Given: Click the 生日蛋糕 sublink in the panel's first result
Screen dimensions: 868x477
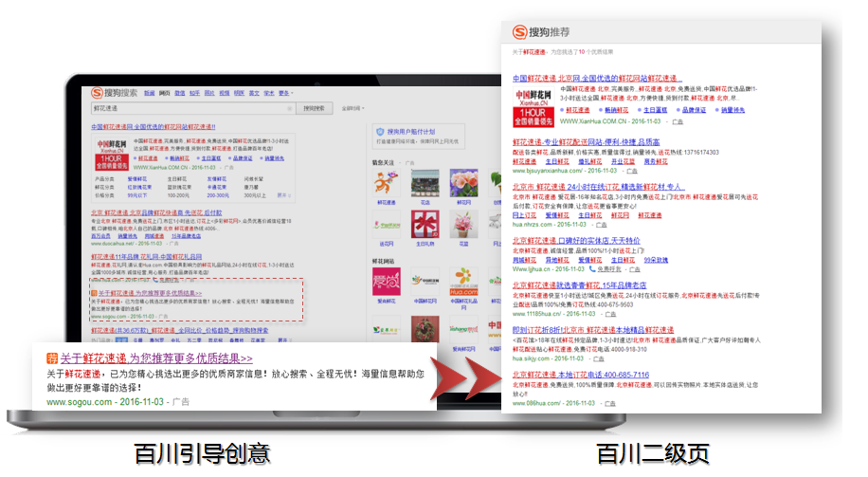Looking at the screenshot, I should [656, 110].
